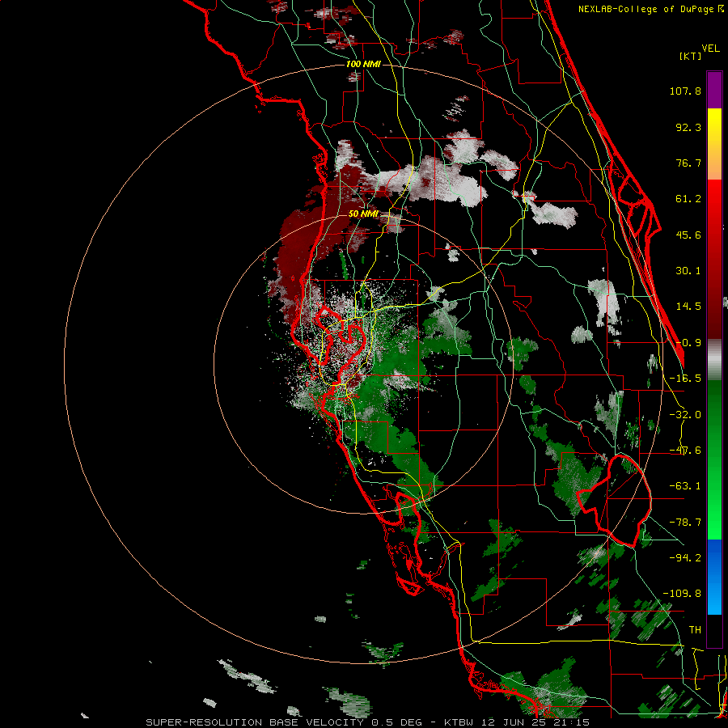Click the -109.8 velocity scale value
This screenshot has height=728, width=728.
point(682,594)
